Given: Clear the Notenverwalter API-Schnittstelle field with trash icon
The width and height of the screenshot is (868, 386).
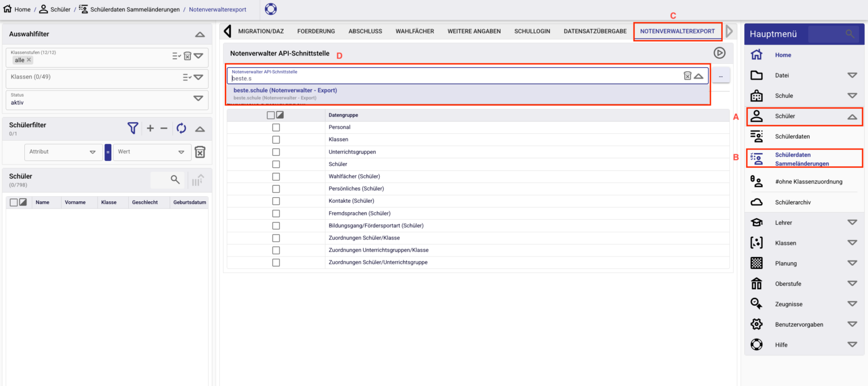Looking at the screenshot, I should click(x=687, y=76).
